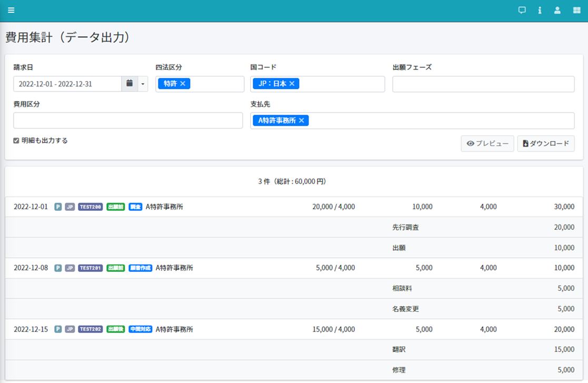
Task: Click the ダウンロード button
Action: 546,144
